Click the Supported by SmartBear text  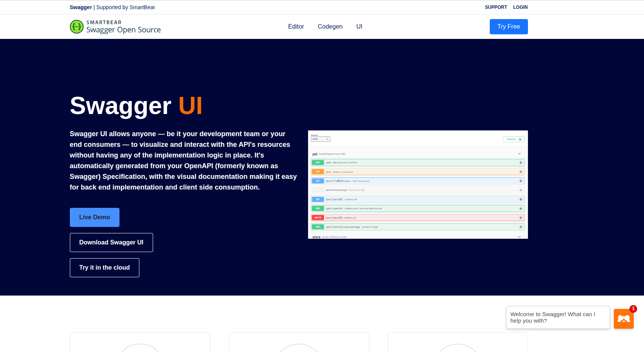126,7
